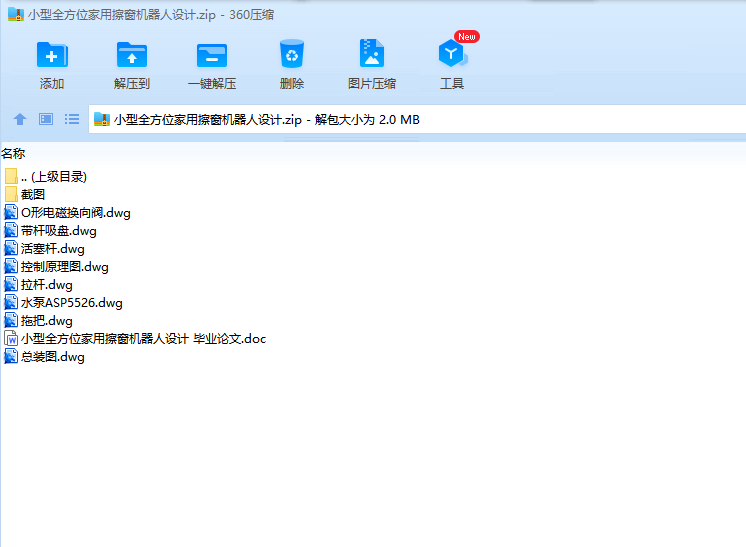Sort by the 名称 column header
The width and height of the screenshot is (746, 547).
tap(13, 154)
